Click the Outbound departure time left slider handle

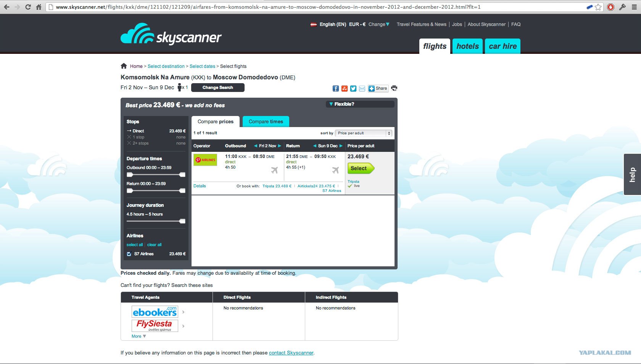pyautogui.click(x=130, y=175)
